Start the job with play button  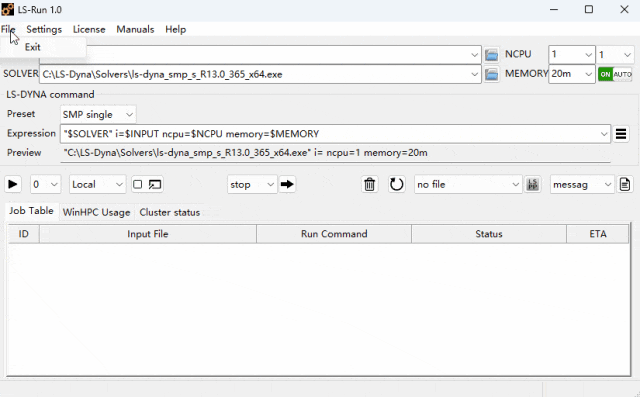coord(13,184)
